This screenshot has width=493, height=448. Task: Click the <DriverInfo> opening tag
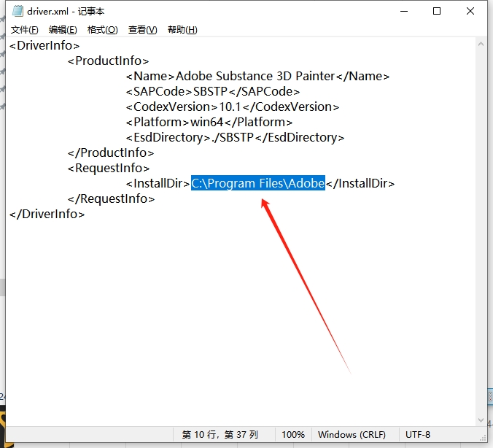click(x=44, y=45)
